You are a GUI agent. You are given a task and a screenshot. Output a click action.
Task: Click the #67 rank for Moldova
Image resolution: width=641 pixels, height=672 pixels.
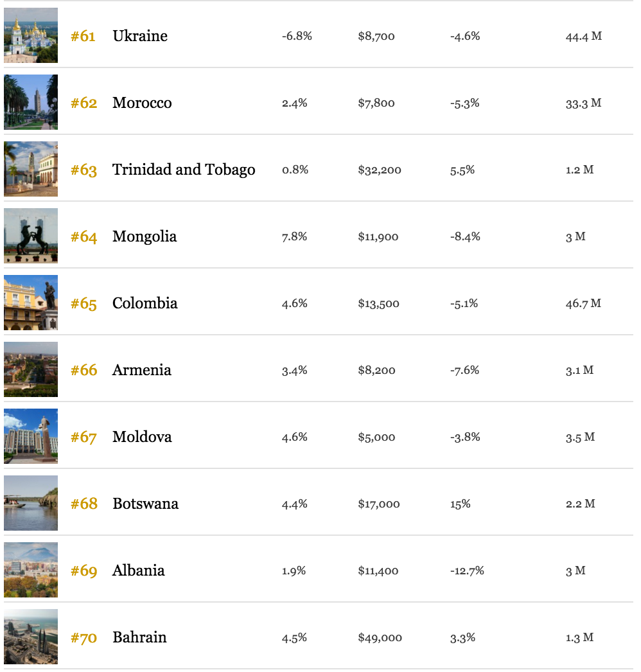84,437
